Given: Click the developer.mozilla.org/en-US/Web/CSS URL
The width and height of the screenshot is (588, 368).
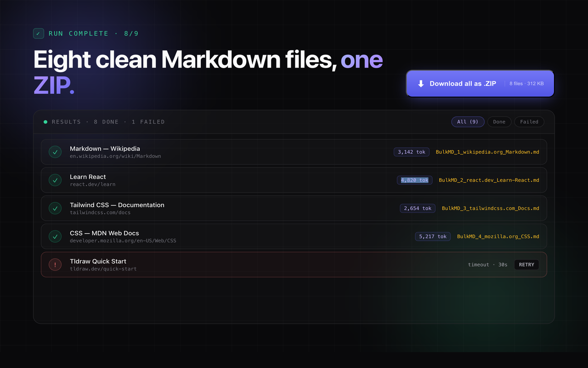Looking at the screenshot, I should (x=123, y=241).
